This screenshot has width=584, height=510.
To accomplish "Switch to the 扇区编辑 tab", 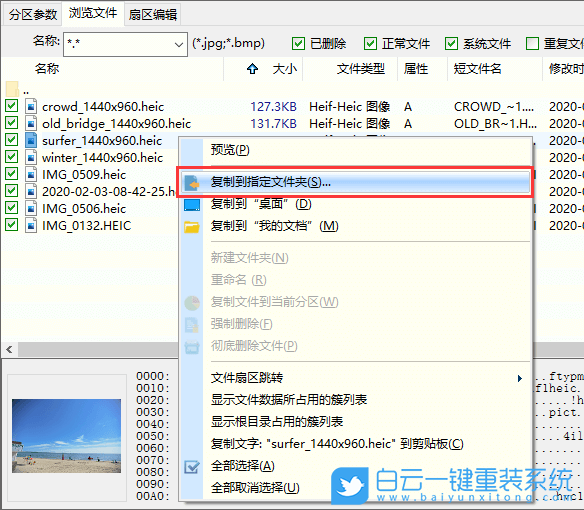I will click(x=152, y=15).
